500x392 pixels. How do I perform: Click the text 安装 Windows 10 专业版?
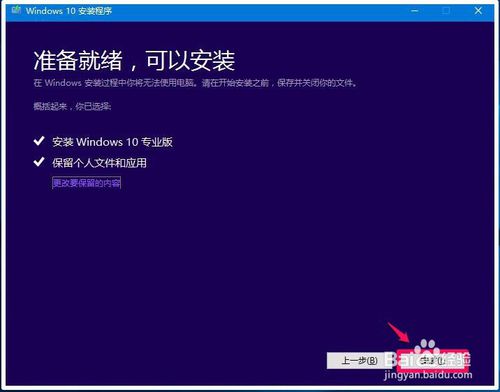click(112, 142)
